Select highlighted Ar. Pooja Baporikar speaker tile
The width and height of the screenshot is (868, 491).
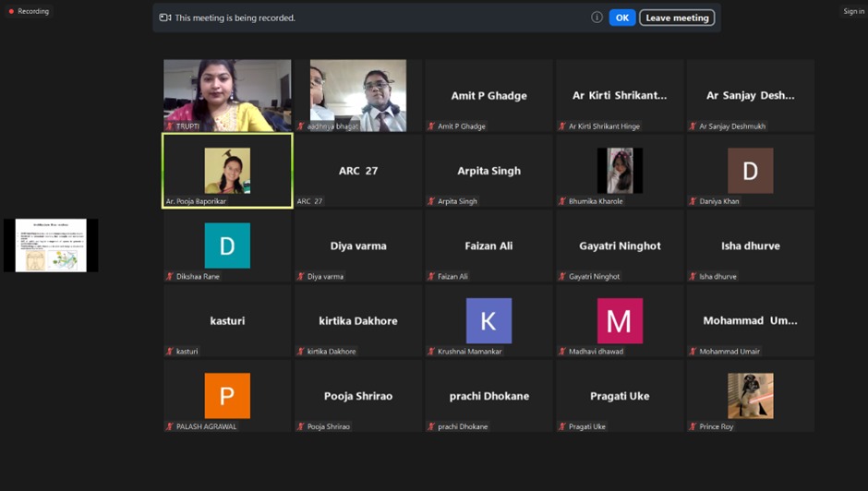click(227, 171)
